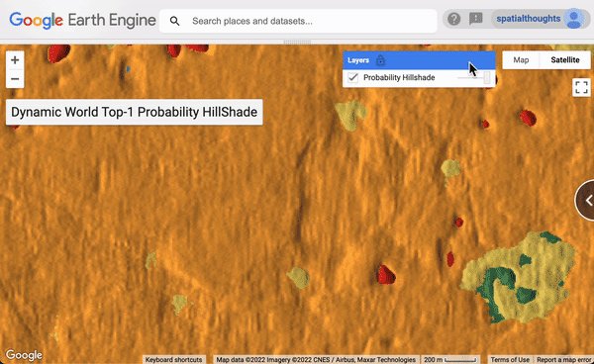Open the feedback message icon

coord(476,19)
